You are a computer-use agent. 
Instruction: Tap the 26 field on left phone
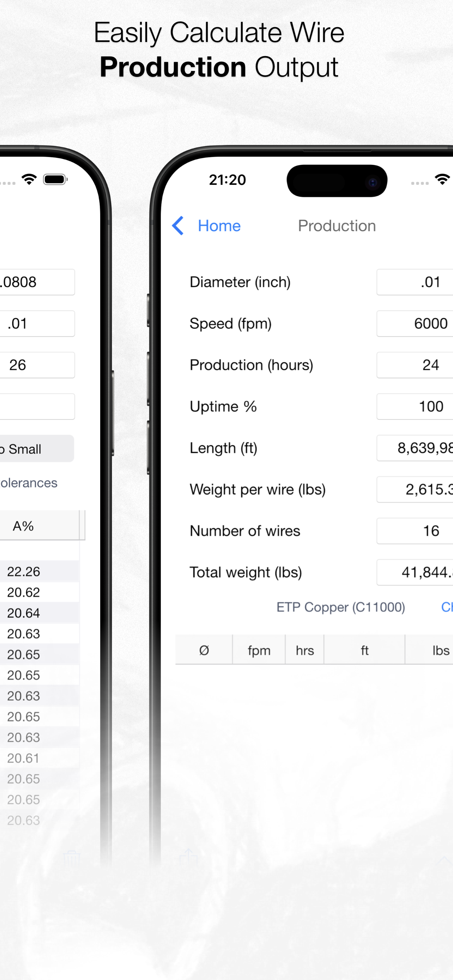point(37,365)
